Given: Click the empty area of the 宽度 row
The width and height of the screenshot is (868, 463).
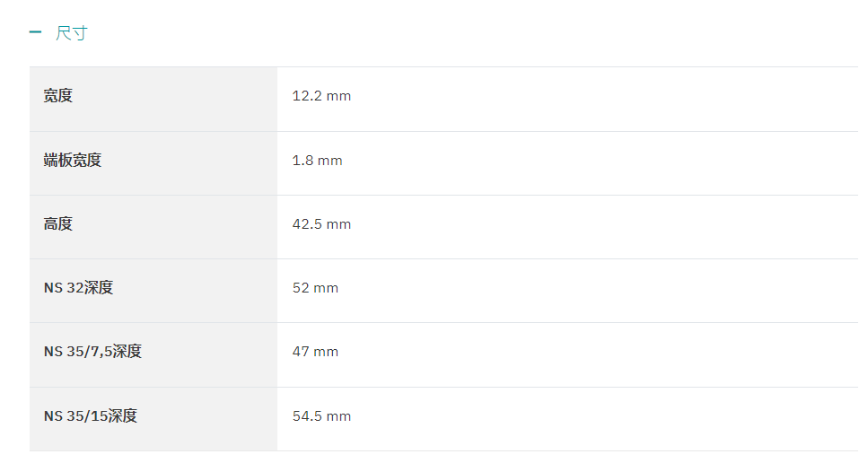Looking at the screenshot, I should (603, 99).
